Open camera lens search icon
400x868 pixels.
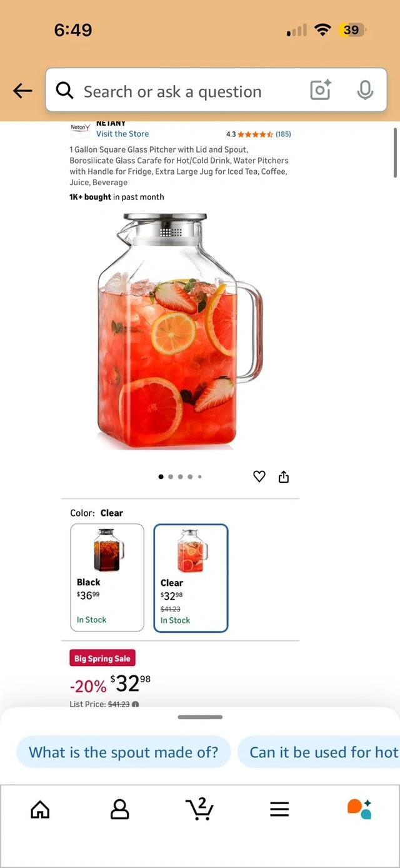(x=320, y=91)
